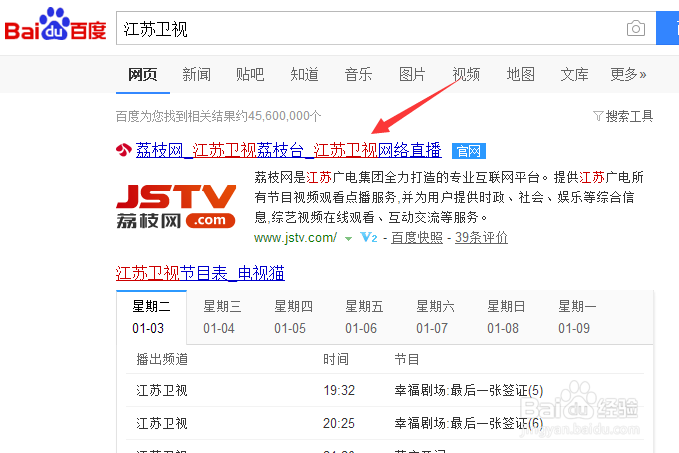Click the 播出频道 column header
The height and width of the screenshot is (453, 679).
162,359
